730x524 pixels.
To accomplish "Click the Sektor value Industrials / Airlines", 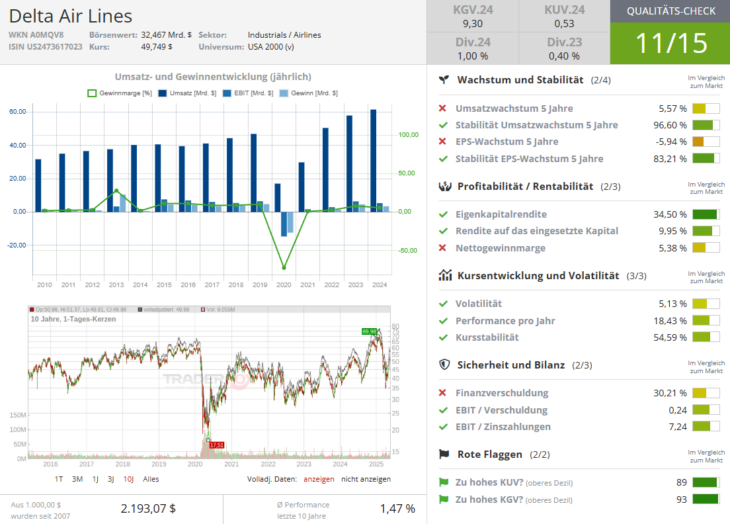I will click(x=284, y=35).
